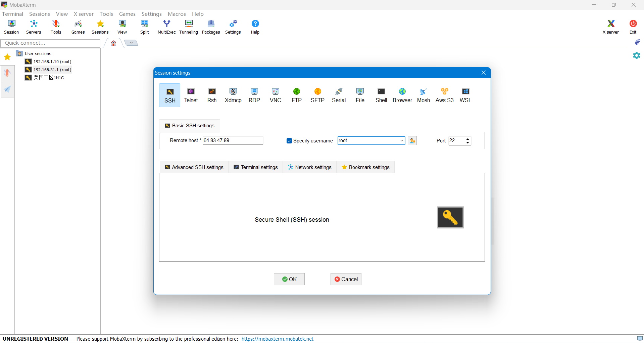This screenshot has height=343, width=644.
Task: Activate the Split toolbar icon
Action: pyautogui.click(x=145, y=27)
